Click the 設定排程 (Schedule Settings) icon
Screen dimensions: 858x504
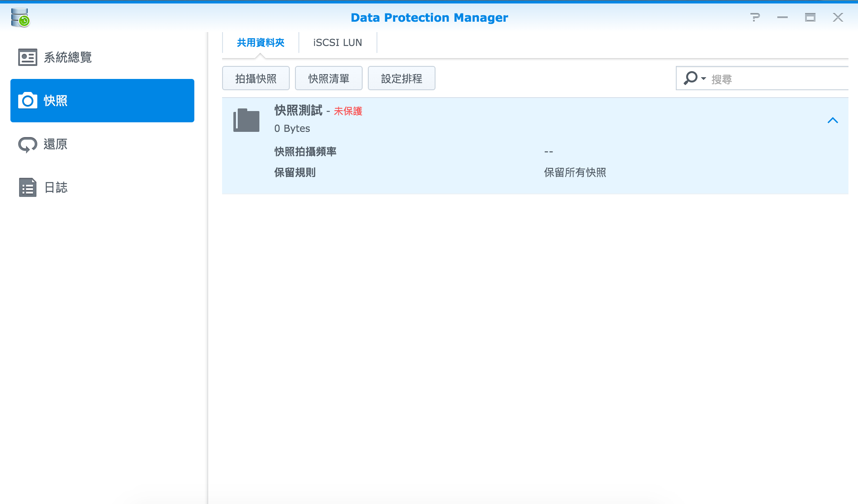401,79
